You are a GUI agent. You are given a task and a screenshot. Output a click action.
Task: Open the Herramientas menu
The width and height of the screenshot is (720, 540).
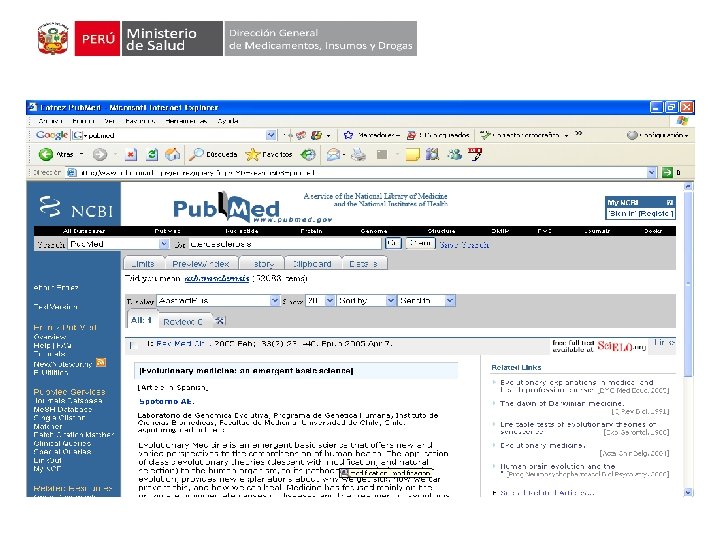(x=186, y=121)
